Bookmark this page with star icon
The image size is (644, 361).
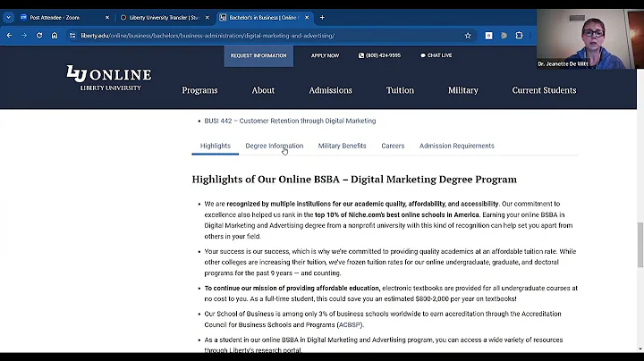coord(468,36)
